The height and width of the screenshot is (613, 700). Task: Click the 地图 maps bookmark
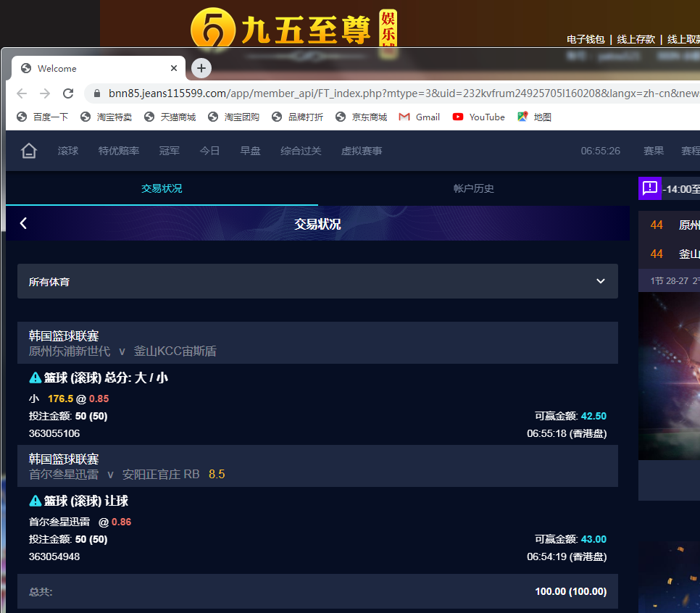(534, 117)
